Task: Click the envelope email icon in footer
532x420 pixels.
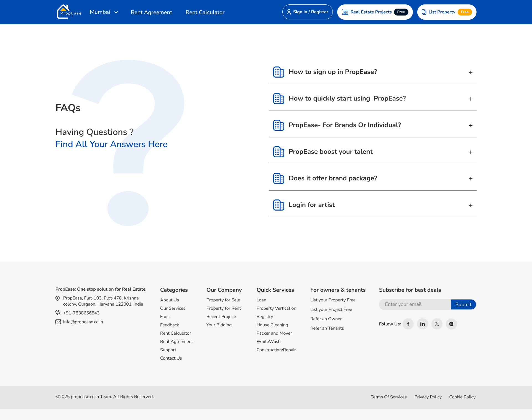Action: [x=58, y=322]
